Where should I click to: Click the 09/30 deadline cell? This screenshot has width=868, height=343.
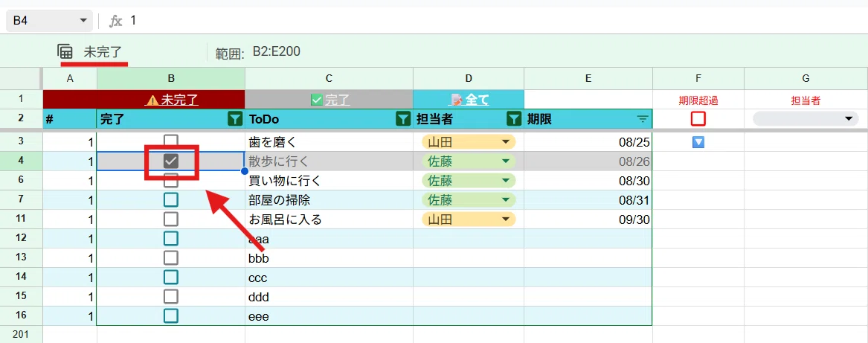588,219
